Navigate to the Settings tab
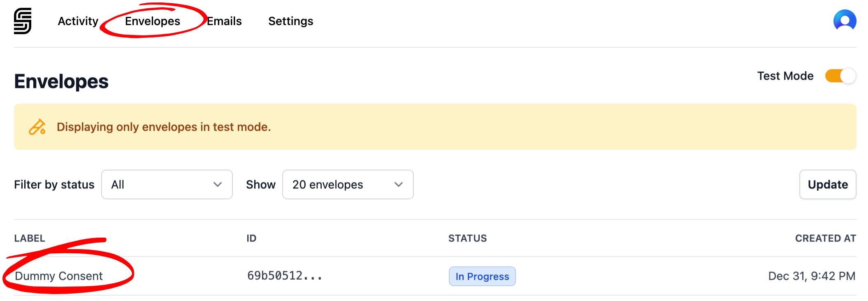868x301 pixels. [290, 21]
